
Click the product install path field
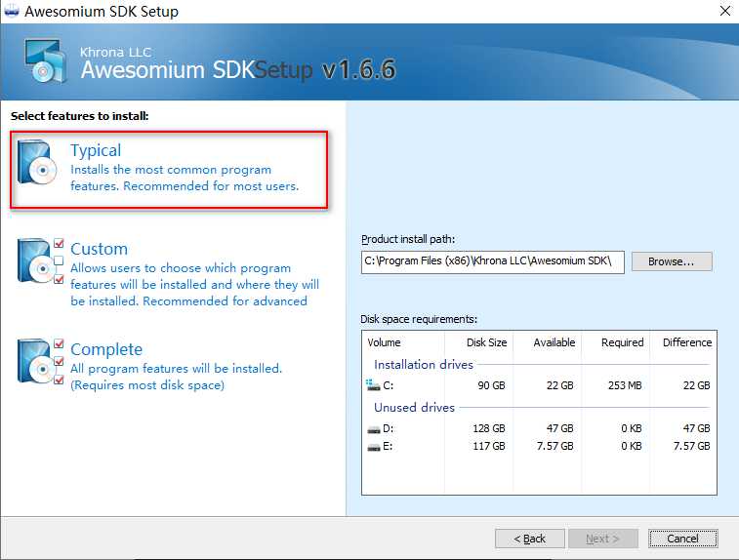493,261
